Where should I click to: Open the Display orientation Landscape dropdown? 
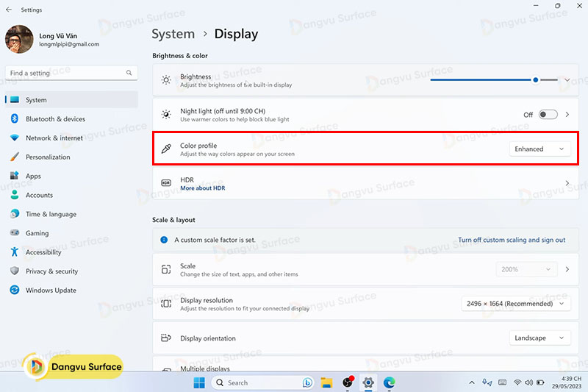[539, 338]
